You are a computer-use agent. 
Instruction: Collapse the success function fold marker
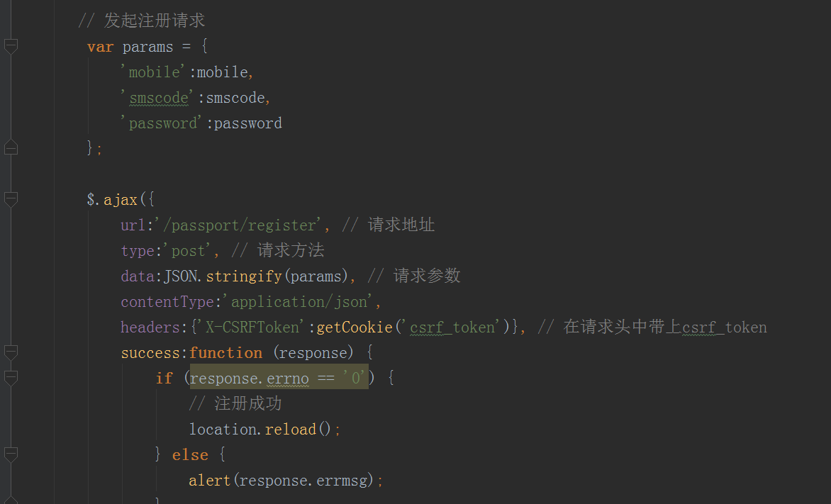tap(10, 352)
